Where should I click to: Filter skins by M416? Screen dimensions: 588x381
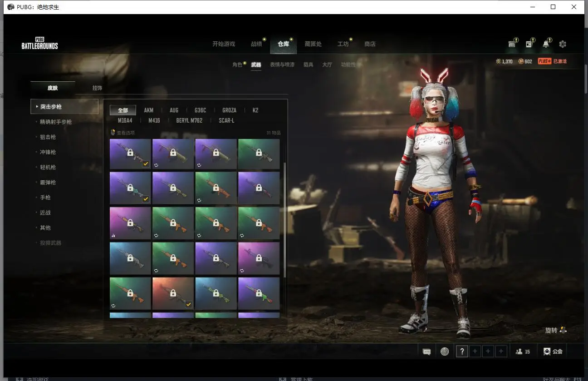click(x=154, y=120)
